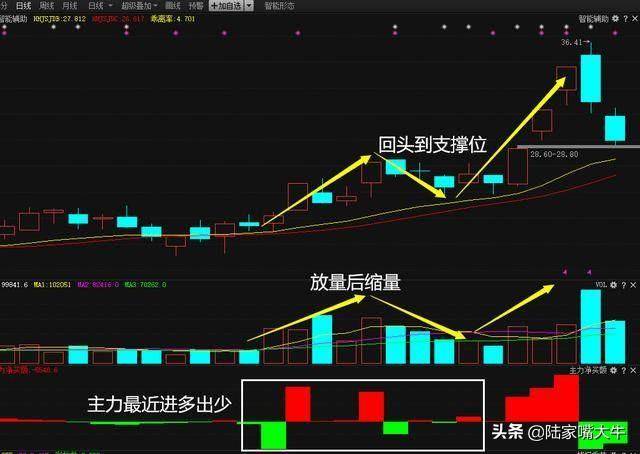Viewport: 640px width, 454px height.
Task: Close the VOL indicator panel
Action: [x=633, y=285]
